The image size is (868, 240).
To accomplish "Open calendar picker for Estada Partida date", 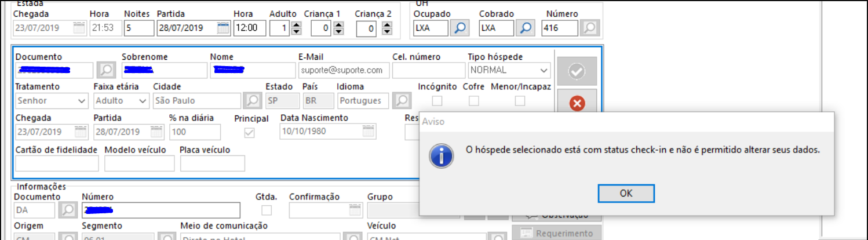I will (223, 28).
